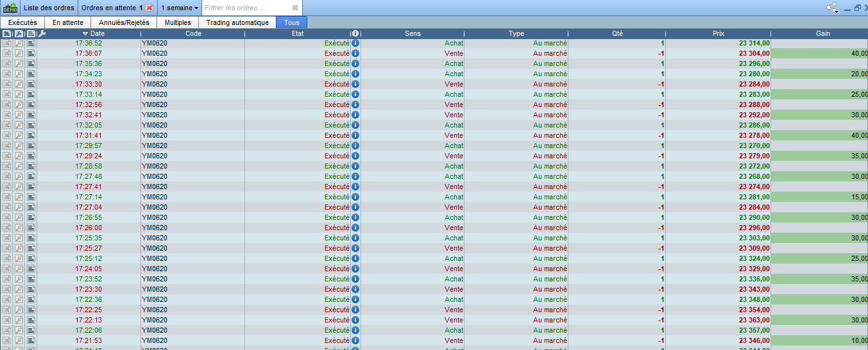Image resolution: width=868 pixels, height=350 pixels.
Task: Open details document icon of 17:33:30 order
Action: click(31, 84)
